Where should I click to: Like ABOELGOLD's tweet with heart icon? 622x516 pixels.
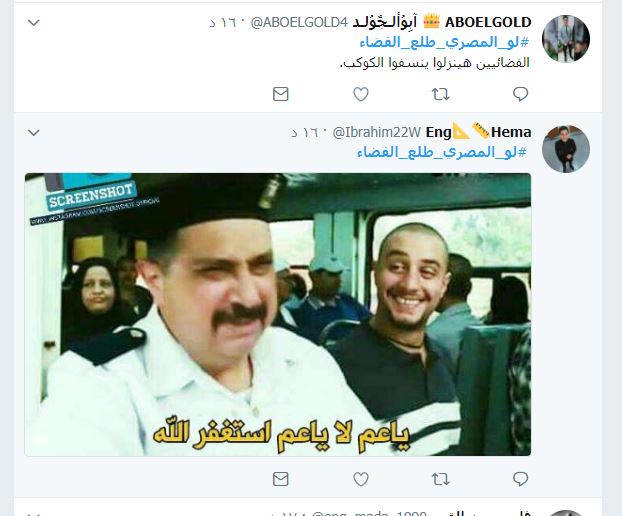pyautogui.click(x=361, y=94)
